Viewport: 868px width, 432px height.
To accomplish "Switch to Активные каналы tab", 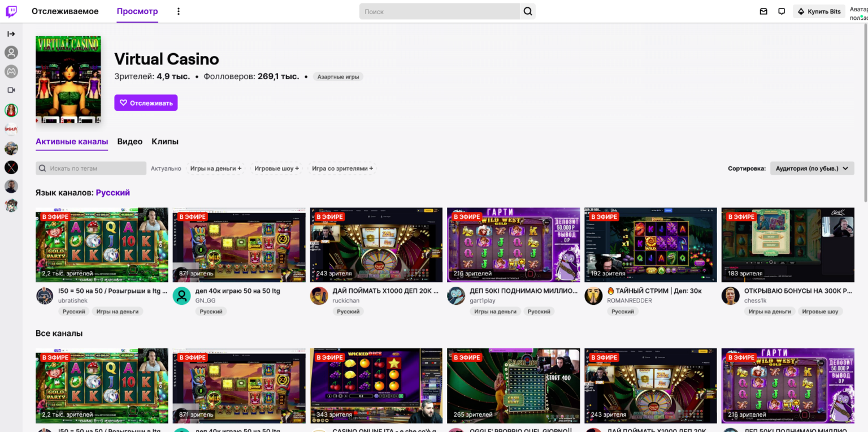I will [72, 141].
